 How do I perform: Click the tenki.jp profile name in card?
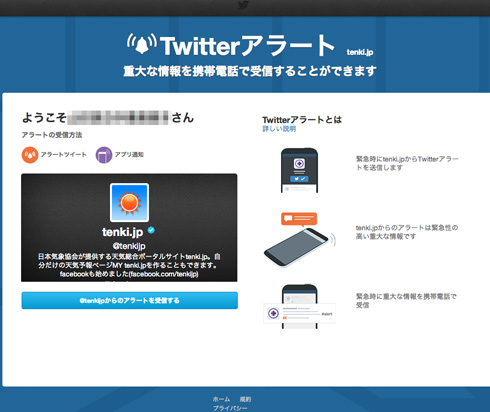123,232
